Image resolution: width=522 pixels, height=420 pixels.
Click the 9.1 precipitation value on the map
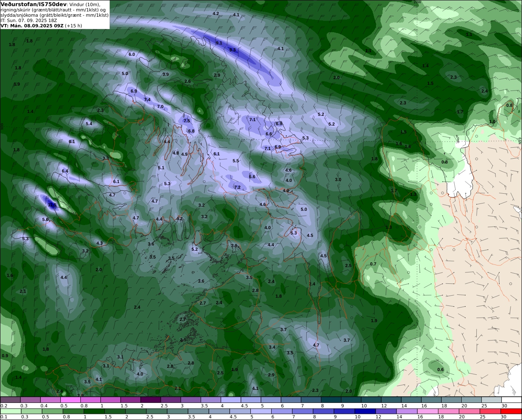click(x=219, y=43)
